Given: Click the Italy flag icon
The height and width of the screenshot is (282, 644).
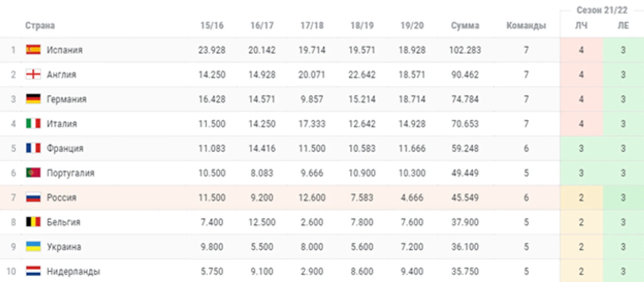Looking at the screenshot, I should [33, 124].
